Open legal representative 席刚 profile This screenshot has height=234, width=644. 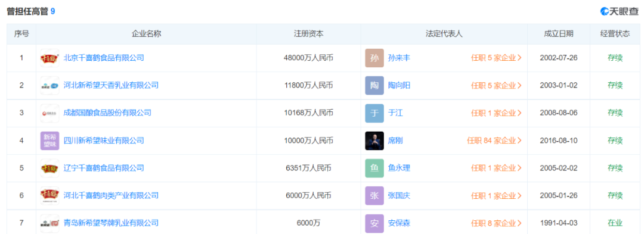coord(395,141)
